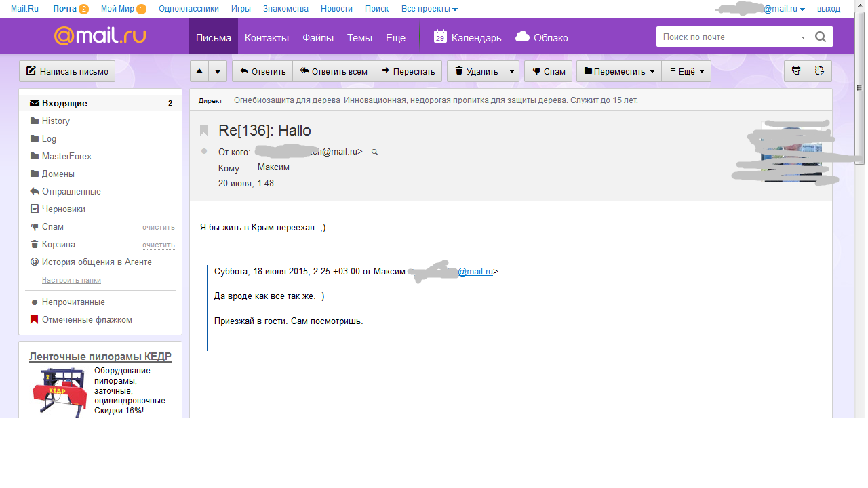The image size is (868, 488).
Task: Click the search magnifier icon
Action: point(821,37)
